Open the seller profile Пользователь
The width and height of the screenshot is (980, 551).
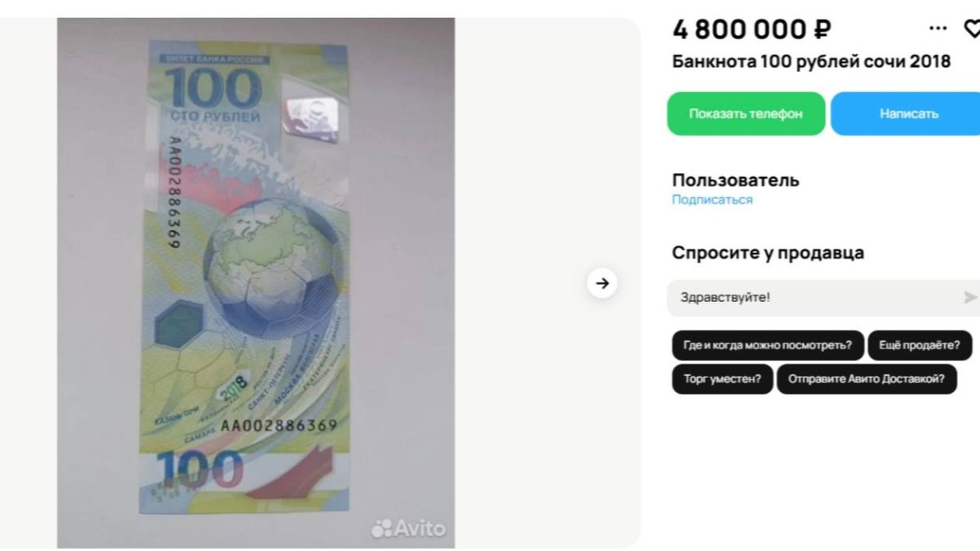click(736, 180)
